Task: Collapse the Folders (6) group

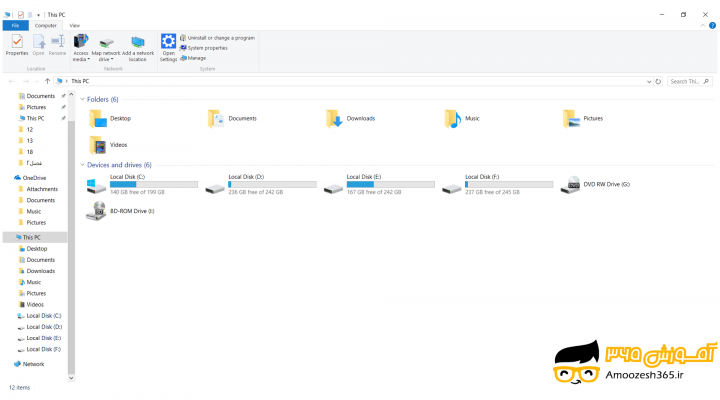Action: (x=82, y=99)
